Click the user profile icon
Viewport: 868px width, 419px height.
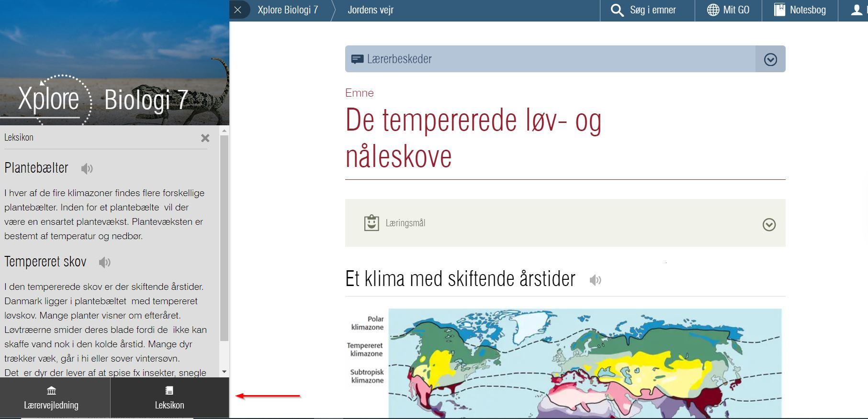(x=856, y=10)
